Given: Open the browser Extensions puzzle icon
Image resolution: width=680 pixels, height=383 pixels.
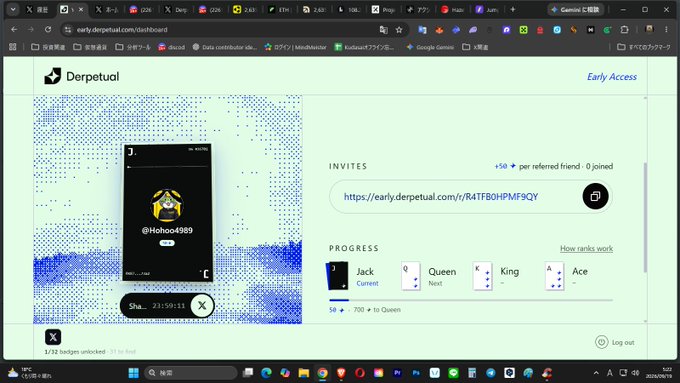Looking at the screenshot, I should coord(624,29).
